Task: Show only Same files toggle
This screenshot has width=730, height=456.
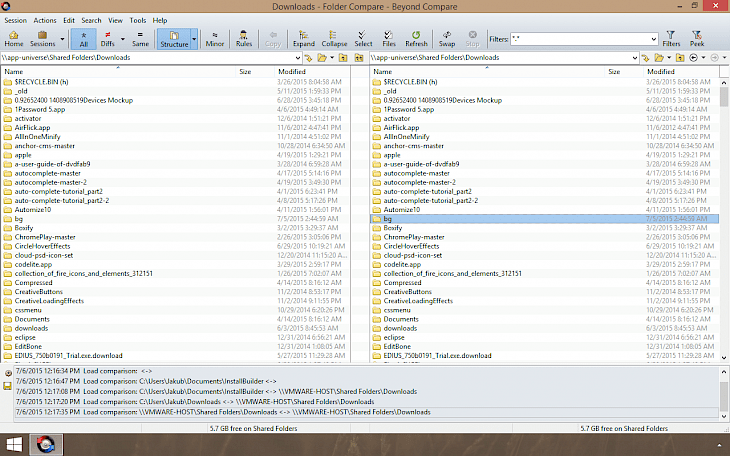Action: click(140, 39)
